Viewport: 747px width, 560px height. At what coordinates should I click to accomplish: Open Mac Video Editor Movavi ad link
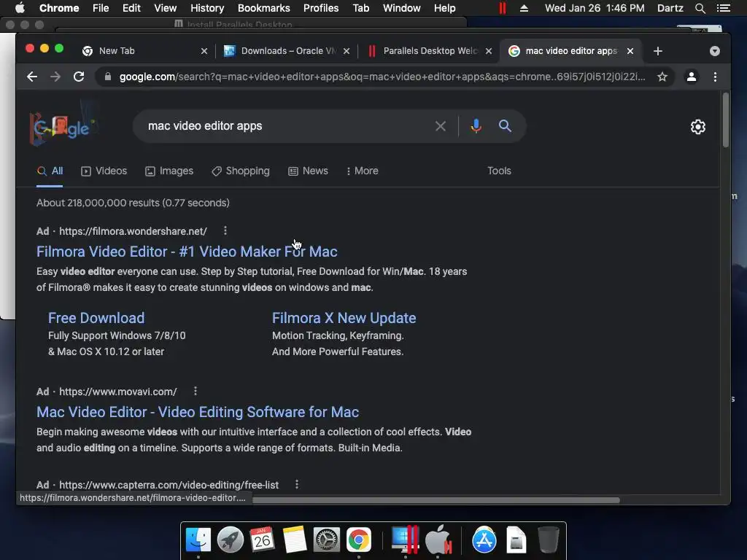[198, 412]
